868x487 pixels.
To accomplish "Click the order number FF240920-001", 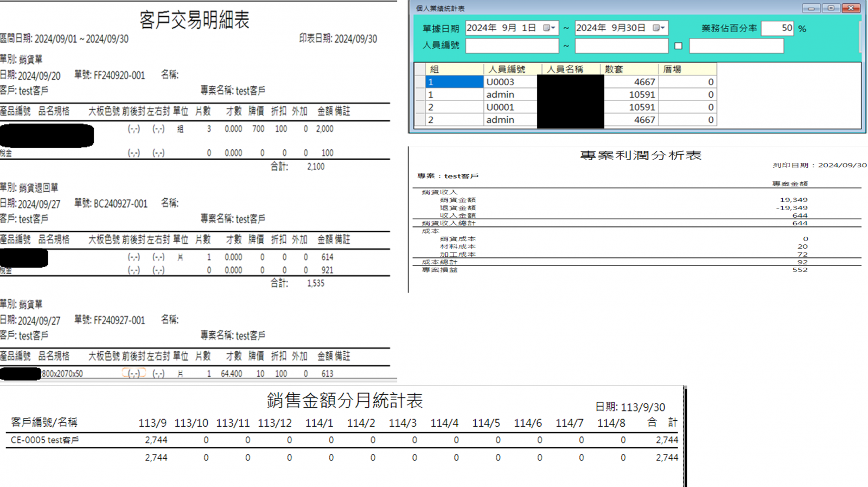I will [119, 75].
